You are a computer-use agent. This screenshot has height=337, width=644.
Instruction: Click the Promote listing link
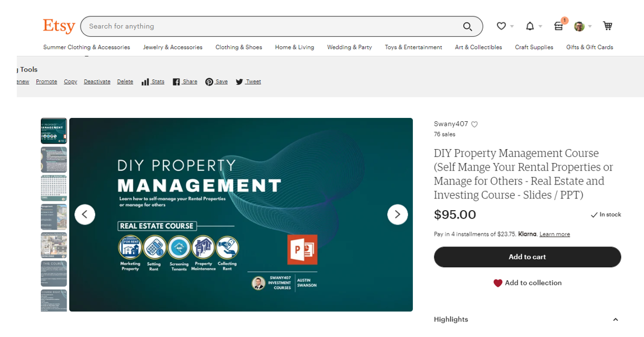[x=46, y=82]
